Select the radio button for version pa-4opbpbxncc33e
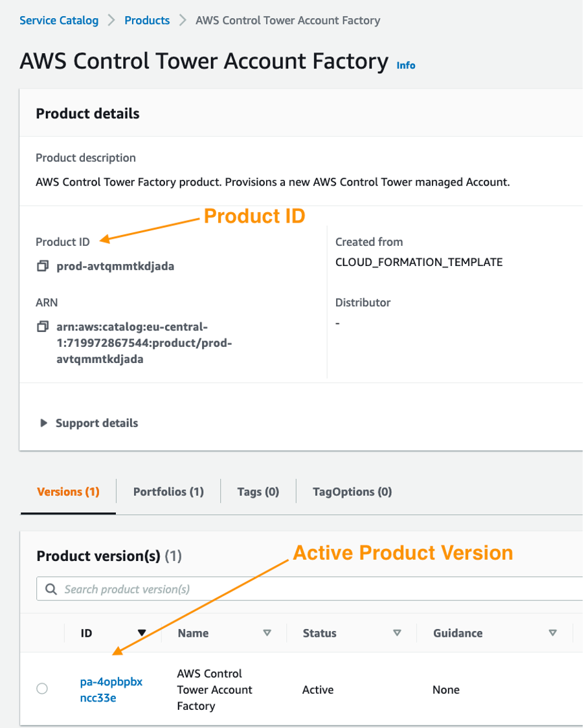 point(41,689)
